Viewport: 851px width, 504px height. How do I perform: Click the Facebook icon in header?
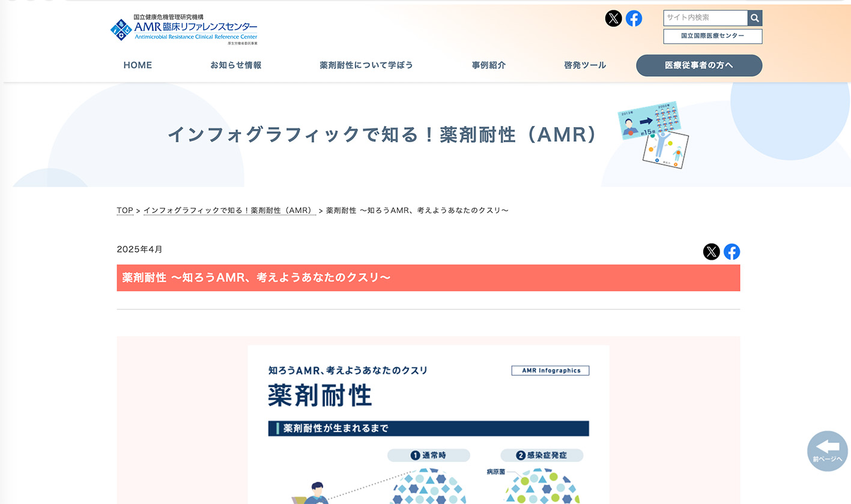coord(634,19)
